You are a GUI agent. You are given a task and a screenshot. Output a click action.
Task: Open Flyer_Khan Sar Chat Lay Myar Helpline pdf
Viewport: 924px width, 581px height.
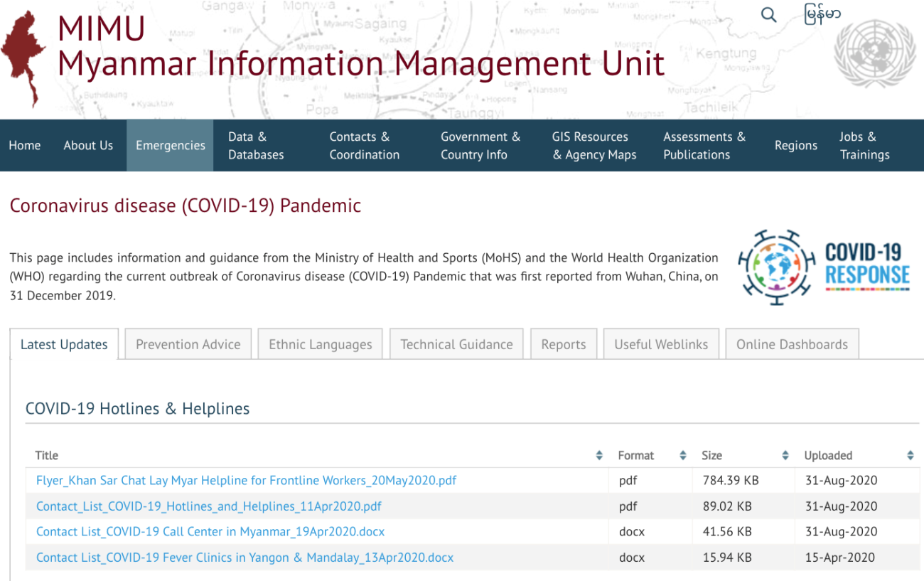click(246, 481)
